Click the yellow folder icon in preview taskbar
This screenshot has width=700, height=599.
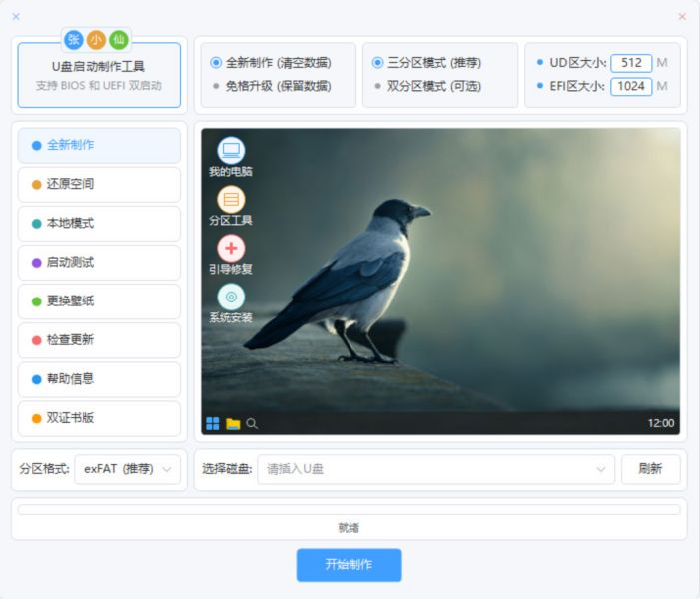pos(233,423)
